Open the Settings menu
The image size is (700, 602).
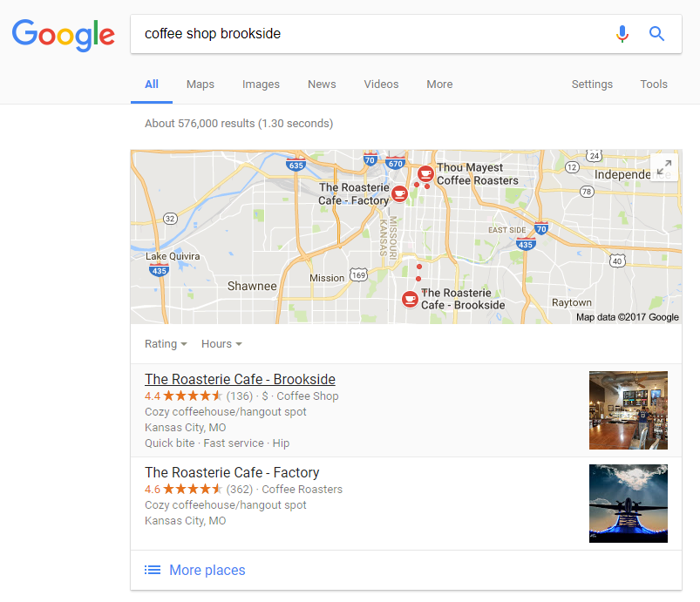click(x=592, y=85)
